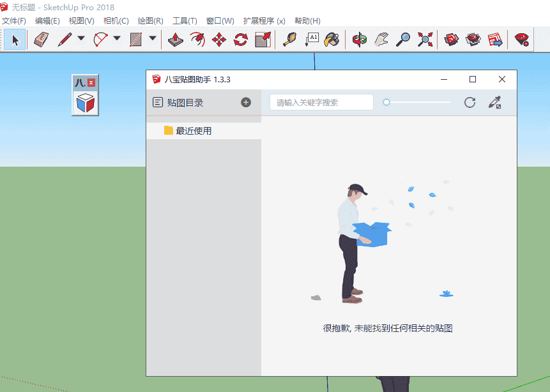Activate the Line drawing tool
This screenshot has width=550, height=392.
[64, 39]
